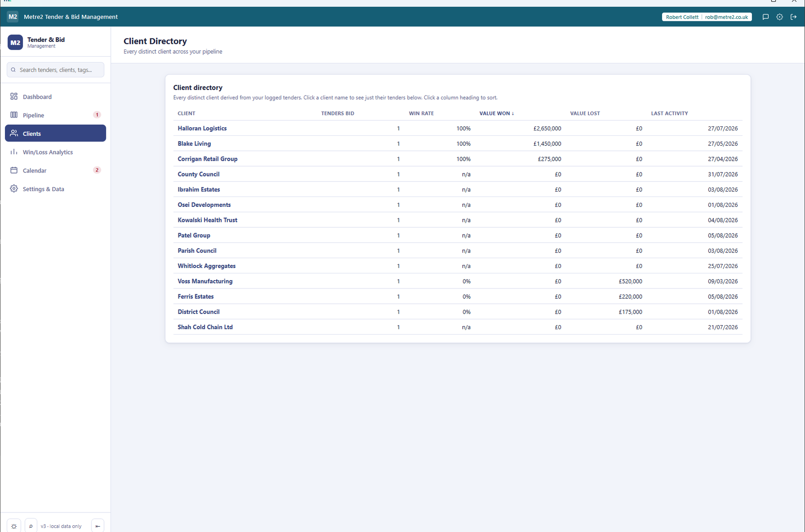Open Ibrahim Estates client tenders
The height and width of the screenshot is (532, 805).
(199, 189)
